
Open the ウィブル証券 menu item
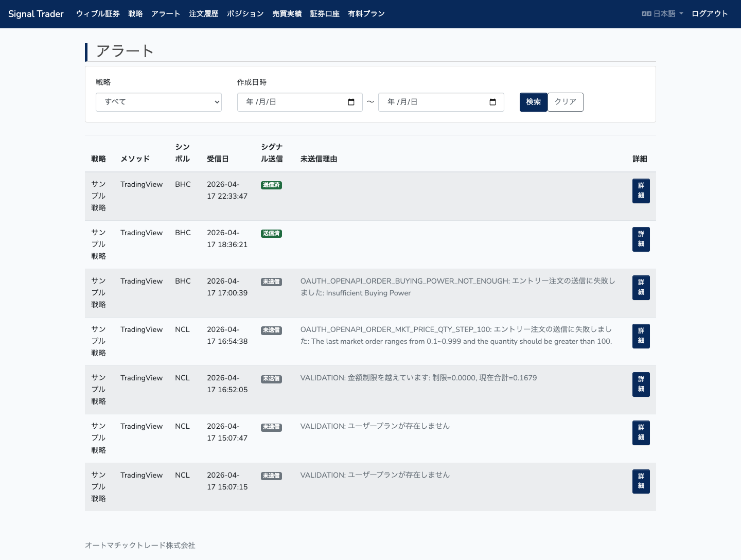tap(98, 14)
